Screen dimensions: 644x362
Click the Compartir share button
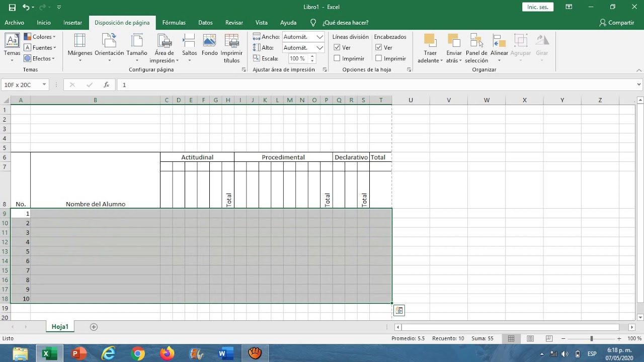pyautogui.click(x=617, y=23)
